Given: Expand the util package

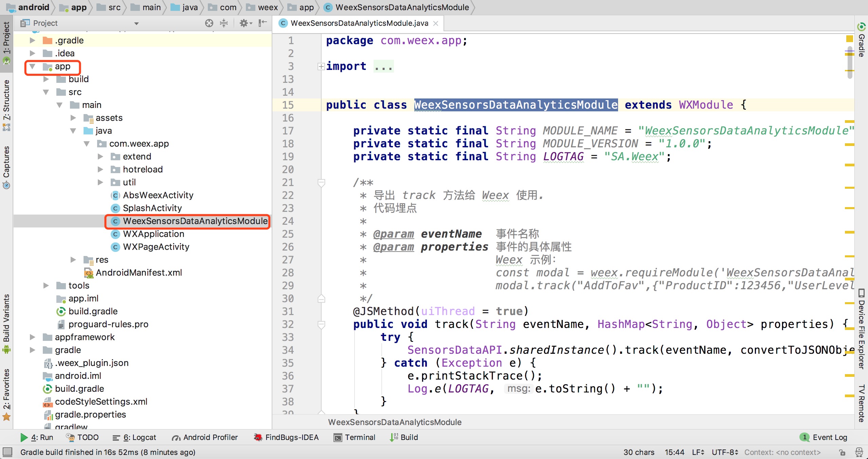Looking at the screenshot, I should point(100,182).
